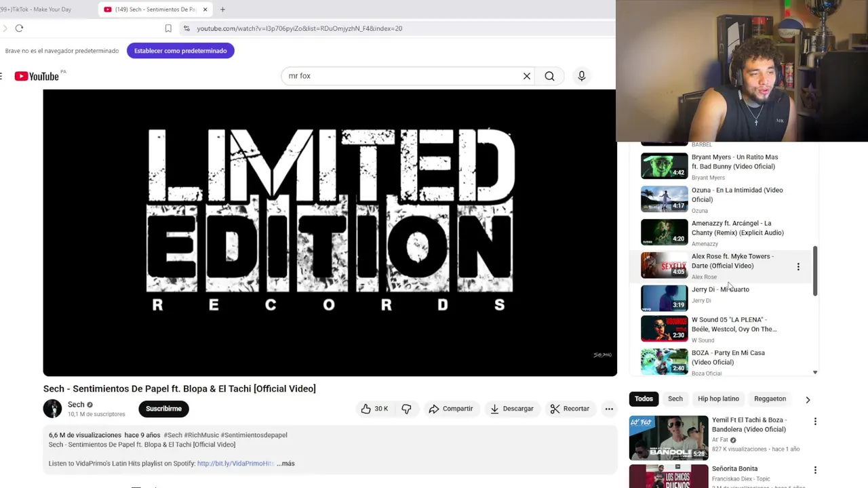Click title 'Ozuna - En La Intimidad'
The image size is (868, 488).
(x=737, y=195)
